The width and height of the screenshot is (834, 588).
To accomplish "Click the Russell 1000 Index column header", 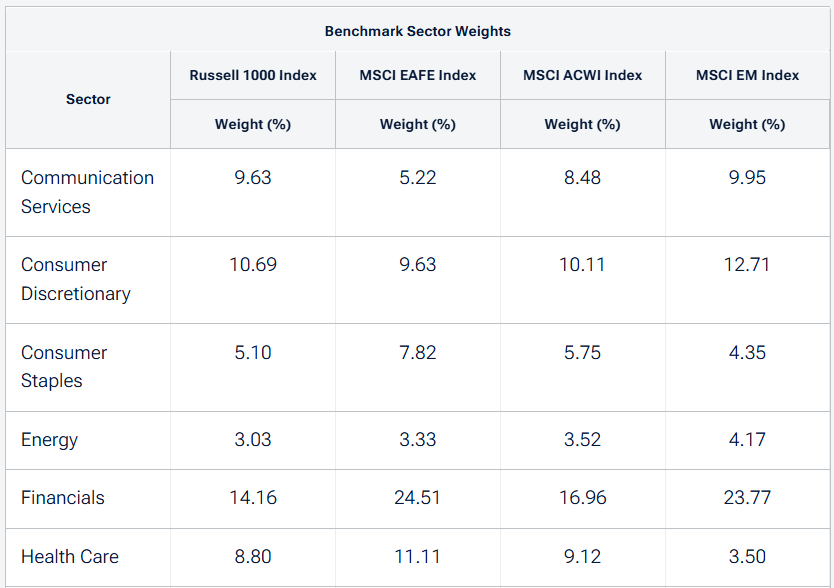I will (253, 75).
